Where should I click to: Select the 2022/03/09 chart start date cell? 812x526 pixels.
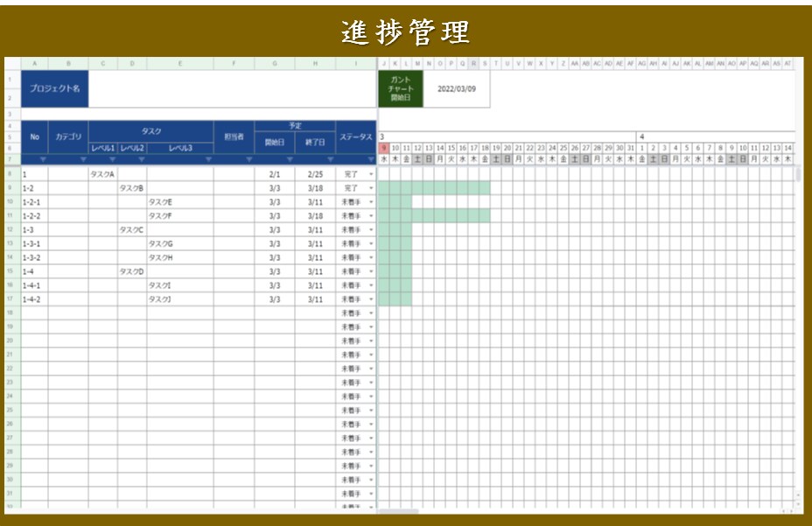coord(456,88)
